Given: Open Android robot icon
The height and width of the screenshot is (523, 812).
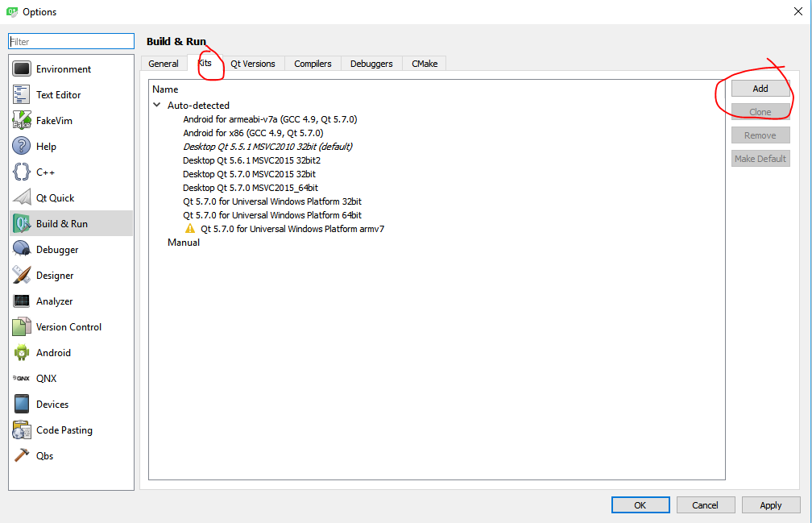Looking at the screenshot, I should pos(22,353).
